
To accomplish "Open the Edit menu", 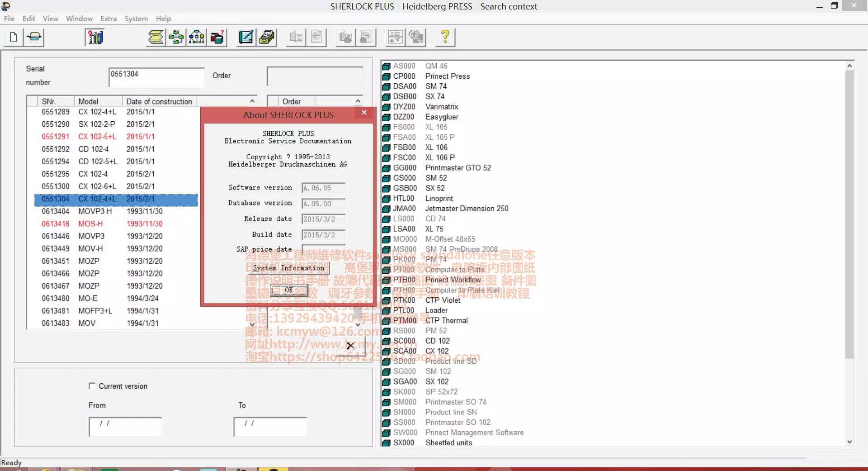I will pos(29,19).
